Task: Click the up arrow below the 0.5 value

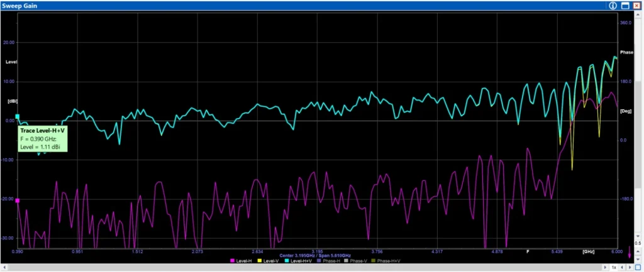Action: click(638, 251)
